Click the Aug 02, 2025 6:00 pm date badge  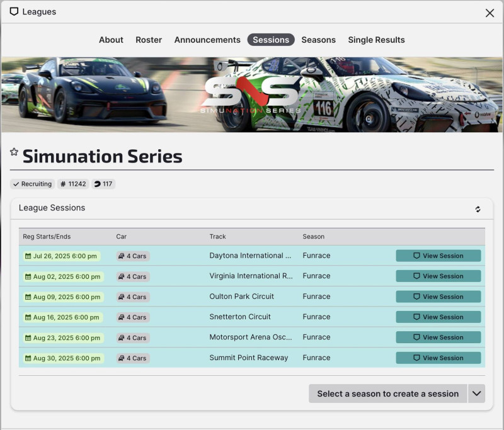(x=64, y=276)
